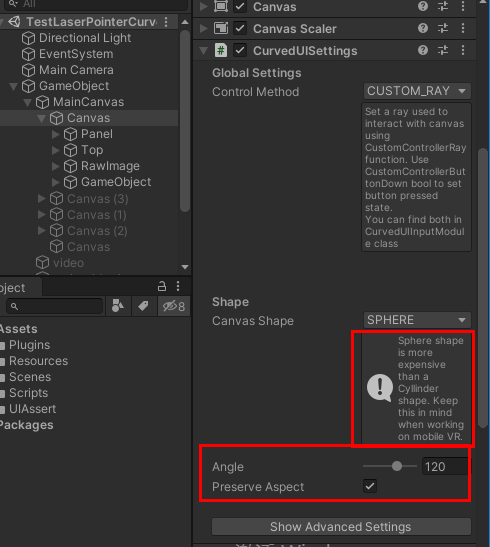This screenshot has width=490, height=547.
Task: Click the Inspector vertical scrollbar
Action: (x=483, y=288)
